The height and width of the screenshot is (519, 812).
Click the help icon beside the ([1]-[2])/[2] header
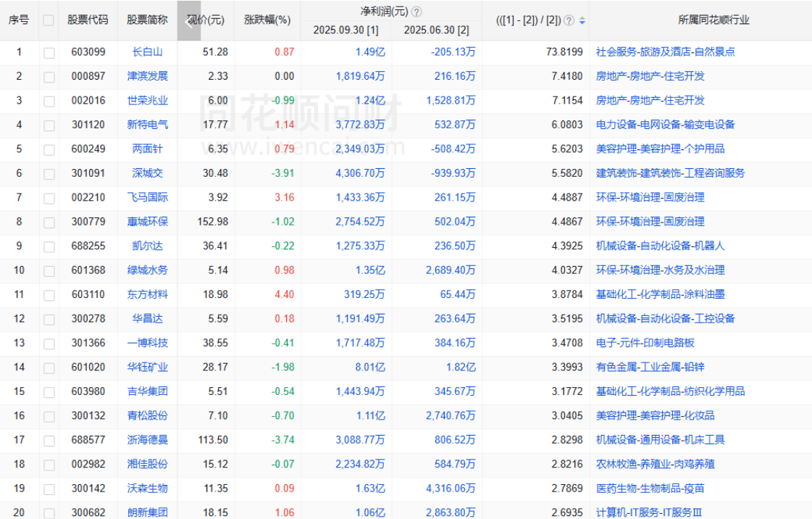tap(569, 20)
